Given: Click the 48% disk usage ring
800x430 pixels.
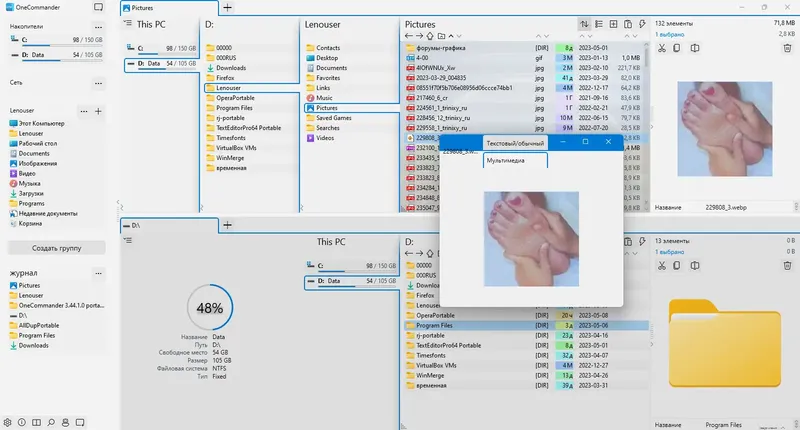Looking at the screenshot, I should click(210, 308).
